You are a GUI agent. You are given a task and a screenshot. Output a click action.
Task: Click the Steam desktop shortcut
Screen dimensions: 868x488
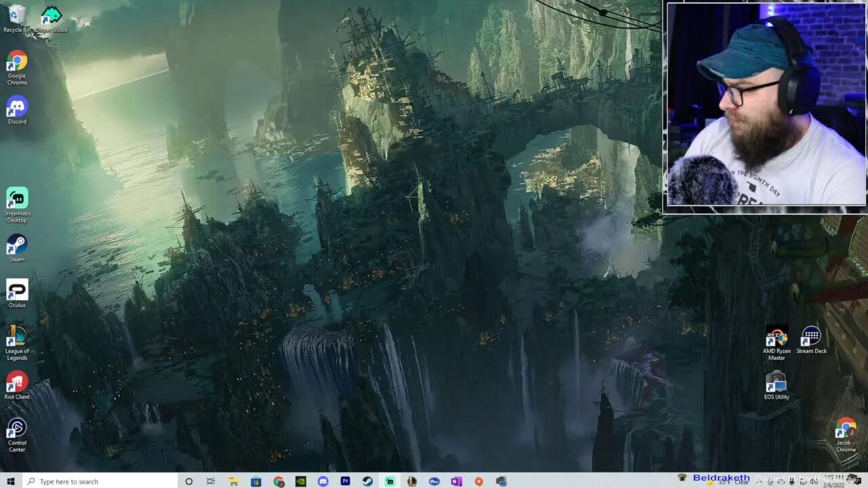pyautogui.click(x=17, y=248)
